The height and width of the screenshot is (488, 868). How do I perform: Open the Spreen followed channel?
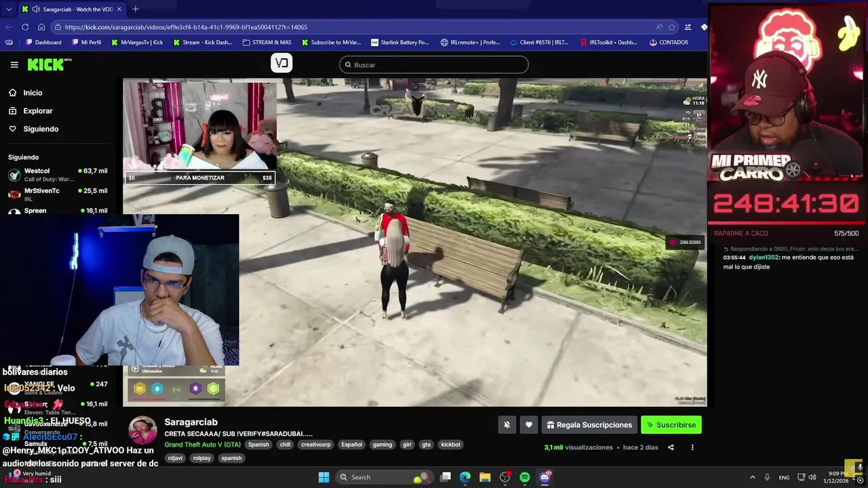click(x=58, y=211)
